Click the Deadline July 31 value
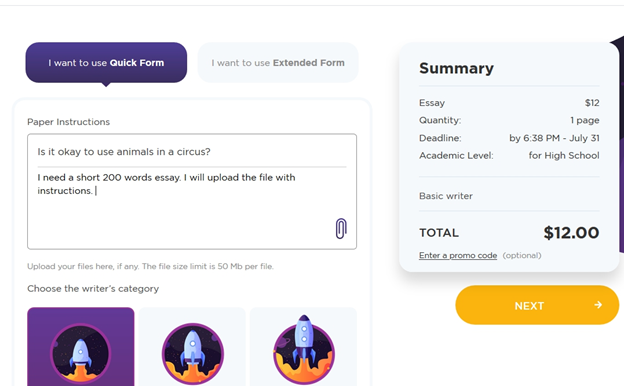 coord(554,138)
